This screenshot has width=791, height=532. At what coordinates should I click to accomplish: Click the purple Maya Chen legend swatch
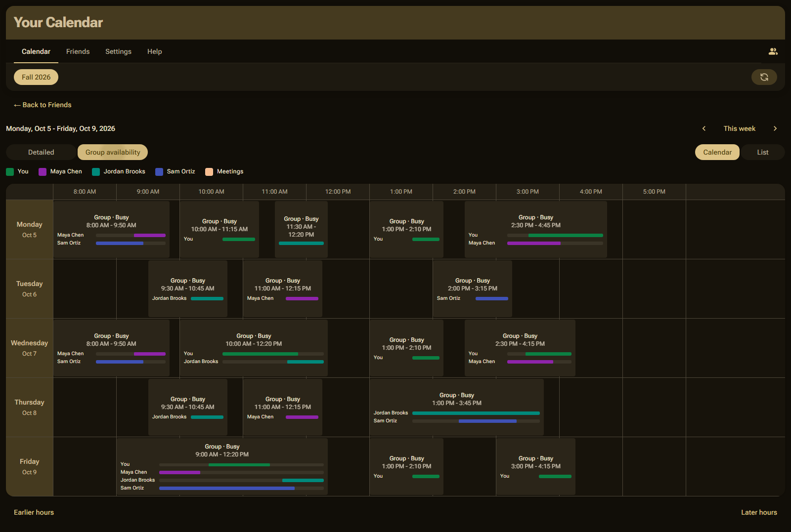pyautogui.click(x=43, y=172)
